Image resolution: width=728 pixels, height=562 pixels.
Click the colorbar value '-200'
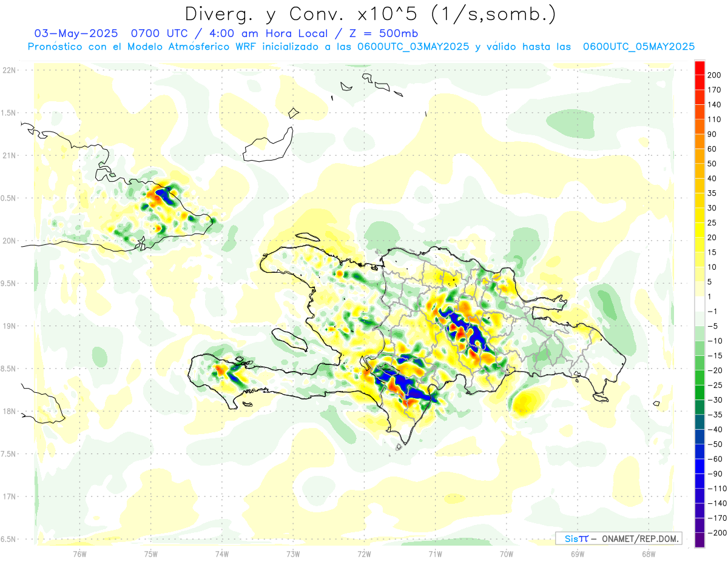click(716, 533)
